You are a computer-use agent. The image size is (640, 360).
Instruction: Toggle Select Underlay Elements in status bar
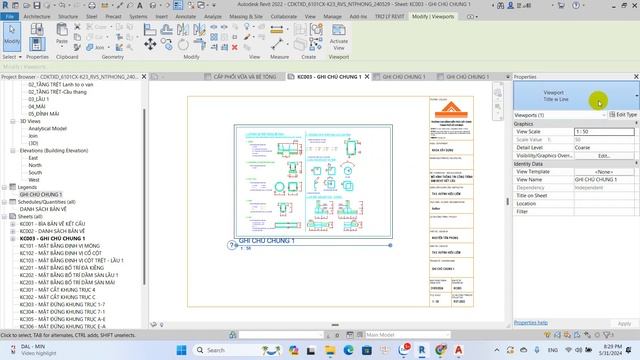557,335
